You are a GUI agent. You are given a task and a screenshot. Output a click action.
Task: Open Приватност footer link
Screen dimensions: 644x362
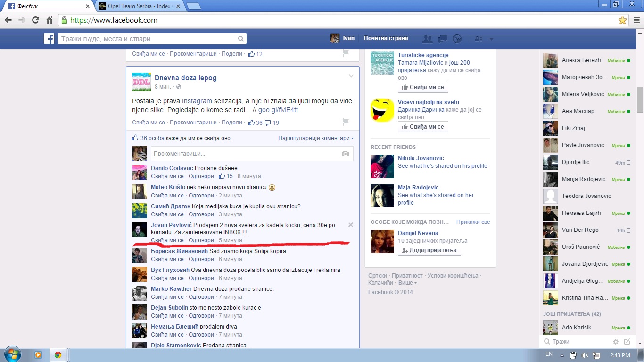pyautogui.click(x=407, y=276)
